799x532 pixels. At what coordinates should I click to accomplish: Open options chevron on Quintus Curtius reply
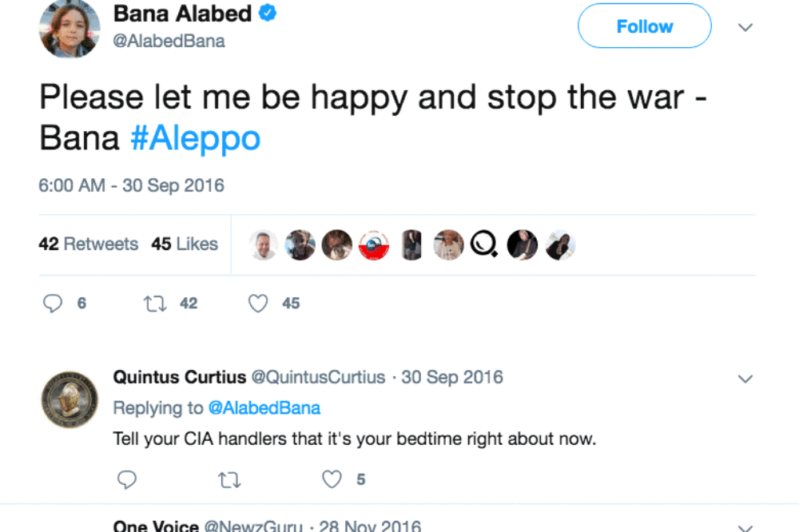745,378
